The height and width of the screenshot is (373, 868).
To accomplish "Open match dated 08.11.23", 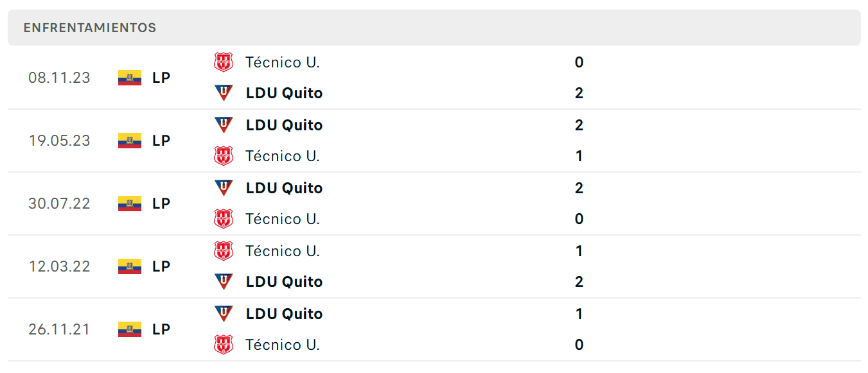I will (x=434, y=78).
